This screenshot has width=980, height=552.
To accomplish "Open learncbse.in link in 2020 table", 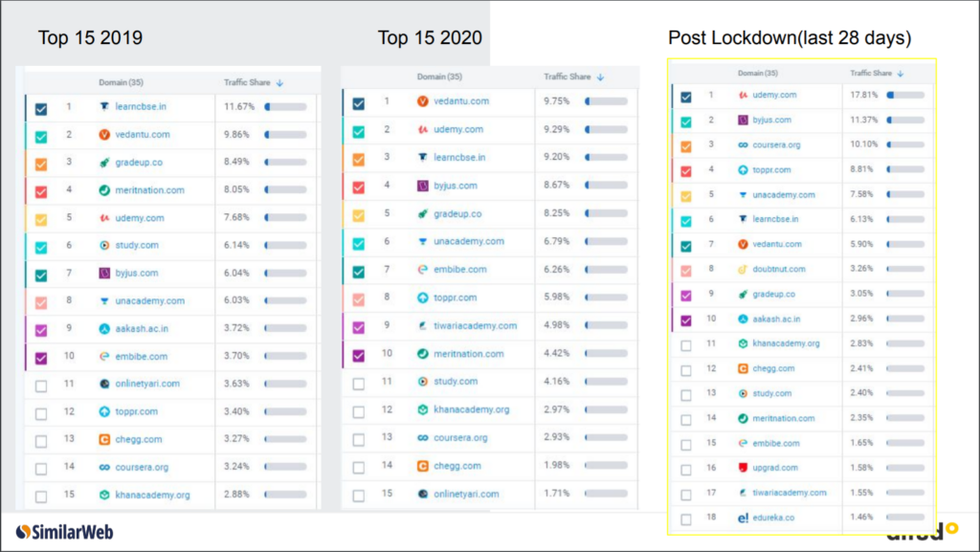I will (x=459, y=157).
